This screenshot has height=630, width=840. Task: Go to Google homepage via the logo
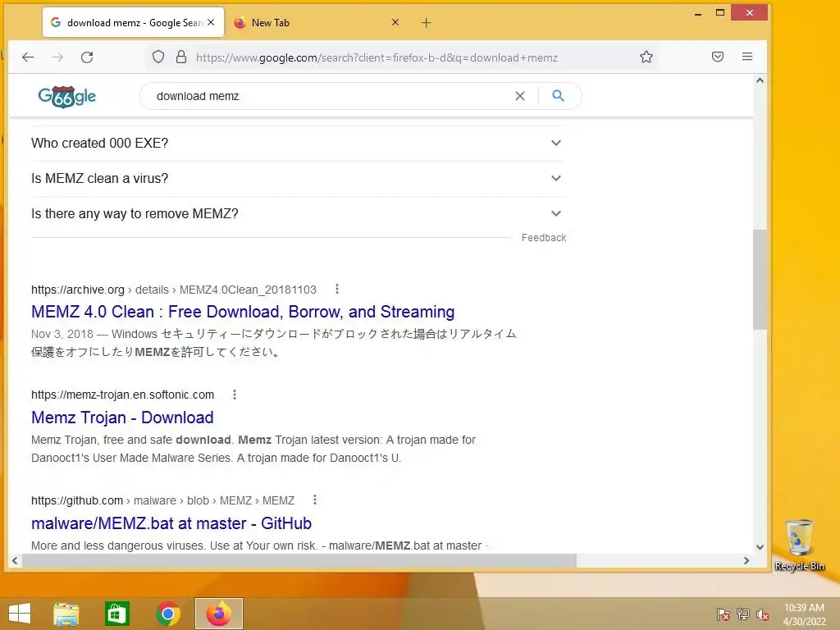pyautogui.click(x=67, y=97)
